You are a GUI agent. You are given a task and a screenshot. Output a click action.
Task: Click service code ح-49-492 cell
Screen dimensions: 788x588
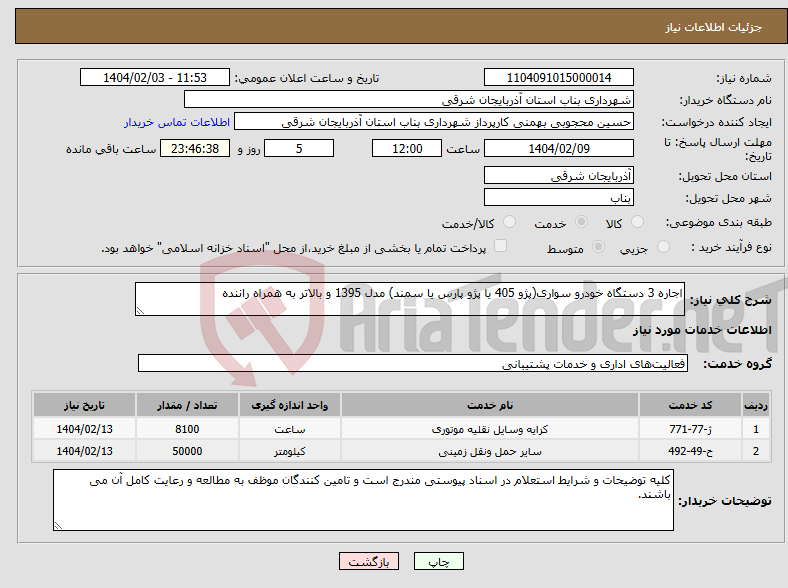pos(691,451)
